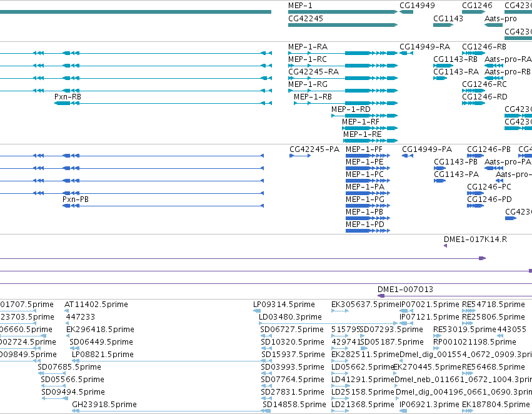Screen dimensions: 532x414
Task: Select EST GH23918.5prime
Action: (x=104, y=405)
